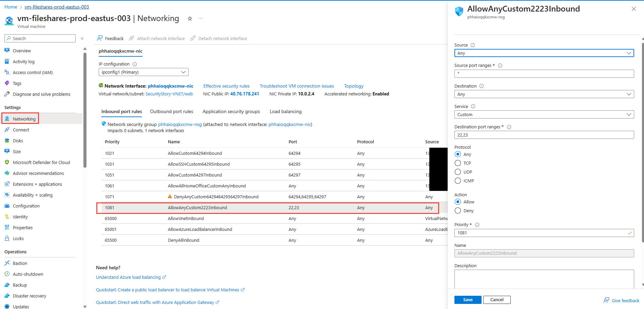The image size is (644, 309).
Task: Select the DenyAllInBound rule row
Action: tap(274, 240)
